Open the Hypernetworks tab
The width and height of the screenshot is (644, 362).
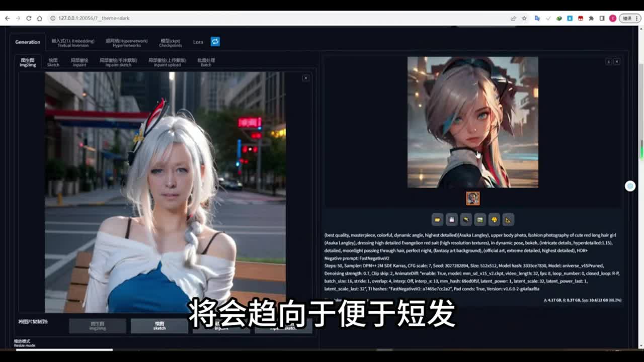click(x=126, y=43)
